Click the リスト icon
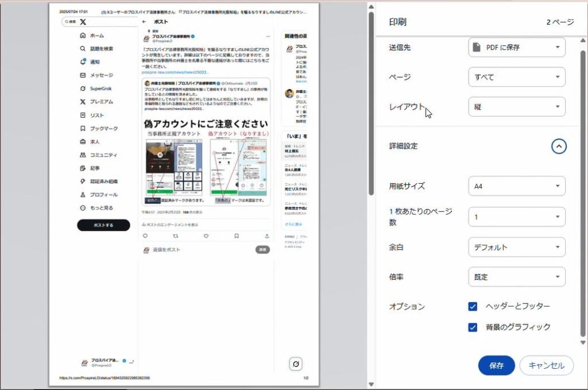Image resolution: width=588 pixels, height=390 pixels. click(83, 115)
